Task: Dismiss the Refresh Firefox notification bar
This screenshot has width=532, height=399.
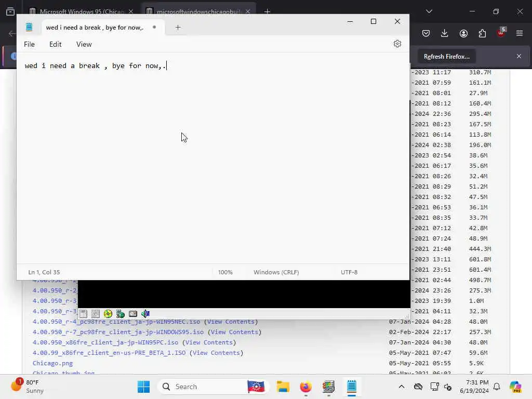Action: 519,56
